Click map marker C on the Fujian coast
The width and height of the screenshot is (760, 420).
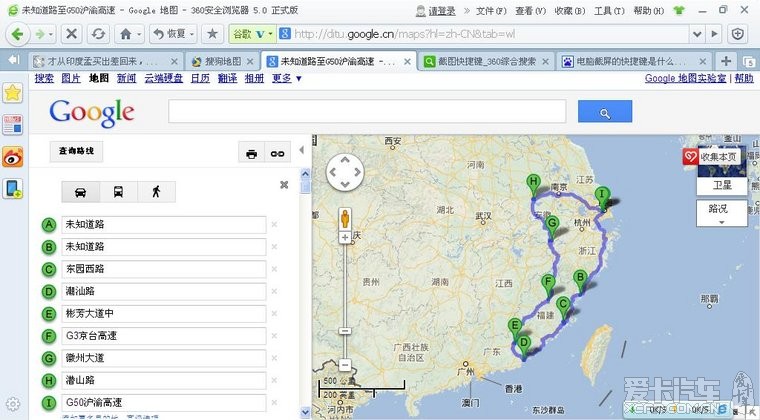[x=563, y=308]
